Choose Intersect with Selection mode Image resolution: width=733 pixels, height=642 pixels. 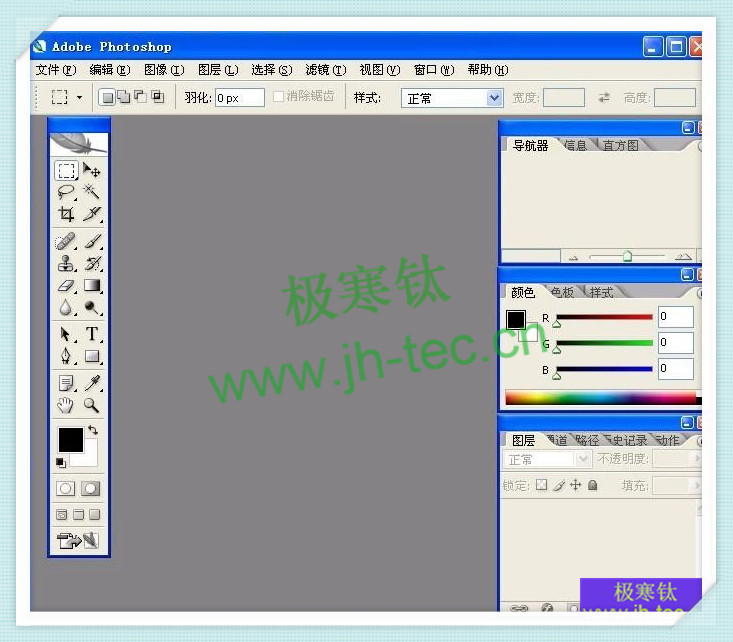pyautogui.click(x=158, y=97)
